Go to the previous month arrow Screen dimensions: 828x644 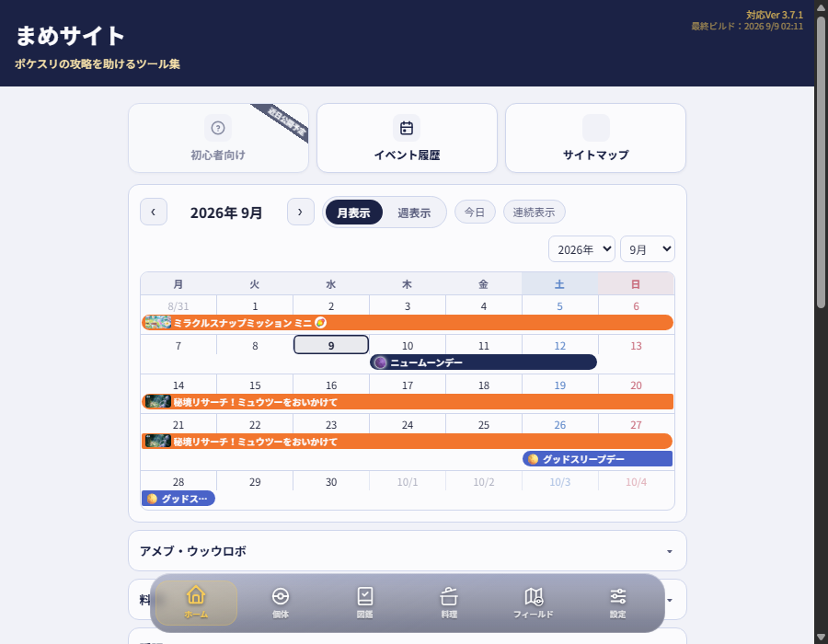coord(154,212)
